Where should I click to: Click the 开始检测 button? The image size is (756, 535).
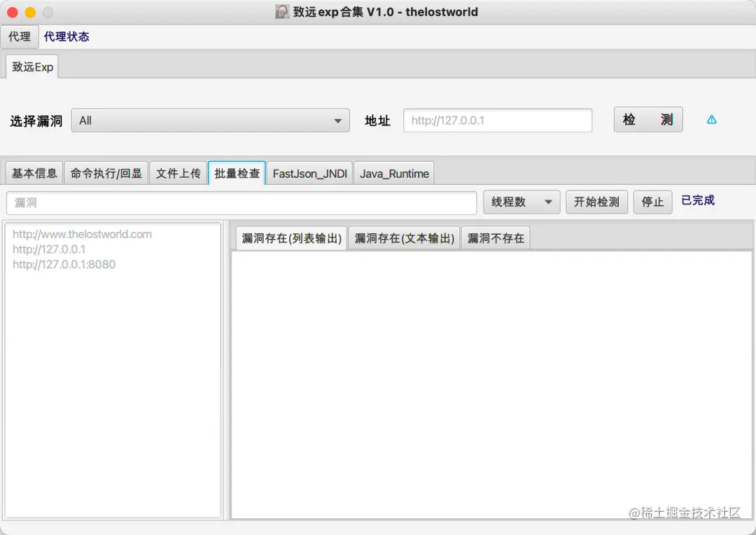596,202
